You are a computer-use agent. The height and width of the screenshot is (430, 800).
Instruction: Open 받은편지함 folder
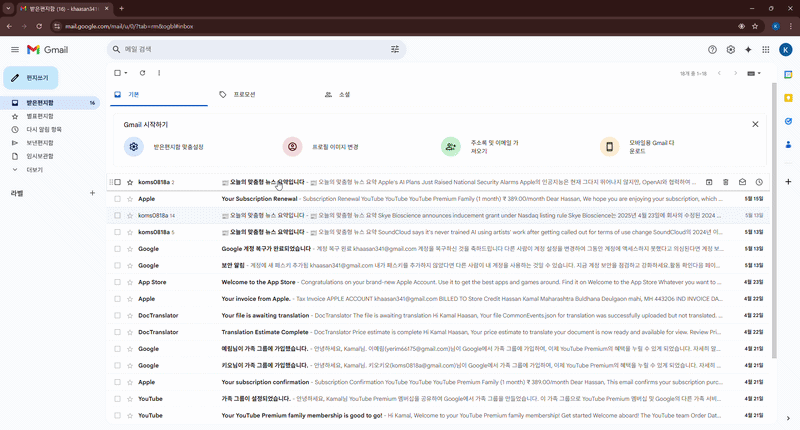(50, 103)
